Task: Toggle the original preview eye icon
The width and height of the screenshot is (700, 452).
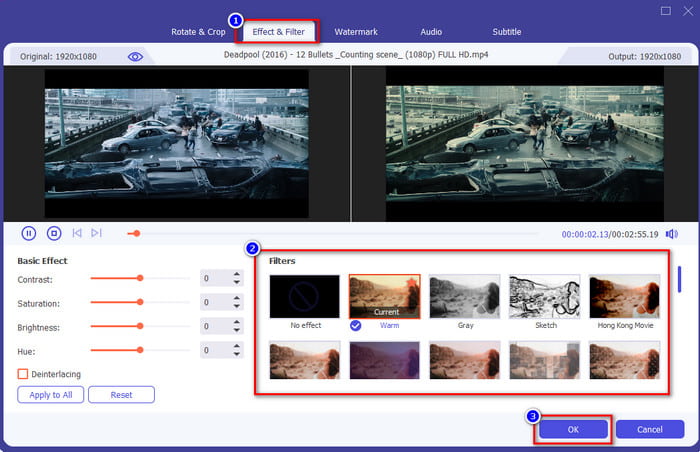Action: tap(135, 57)
